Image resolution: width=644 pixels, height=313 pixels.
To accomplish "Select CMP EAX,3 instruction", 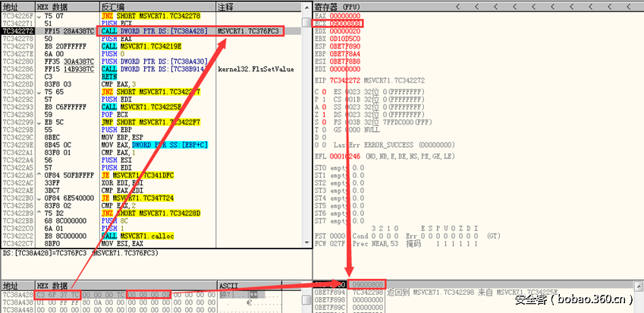I will coord(118,84).
